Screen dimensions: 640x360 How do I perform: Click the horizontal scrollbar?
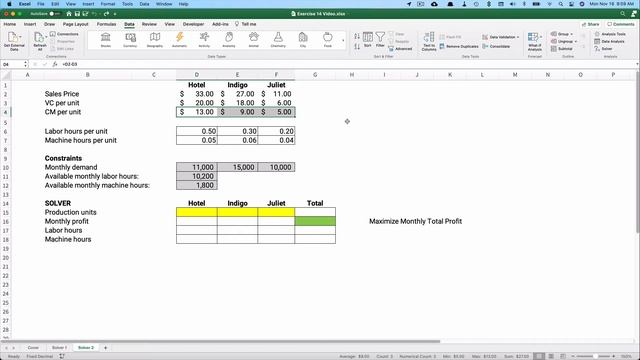coord(220,341)
